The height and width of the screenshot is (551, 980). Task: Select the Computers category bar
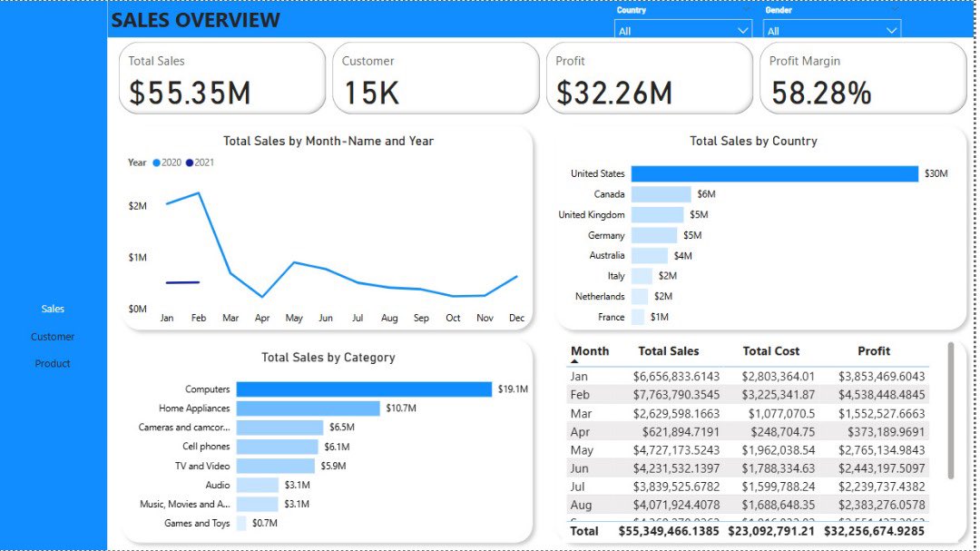[x=364, y=389]
